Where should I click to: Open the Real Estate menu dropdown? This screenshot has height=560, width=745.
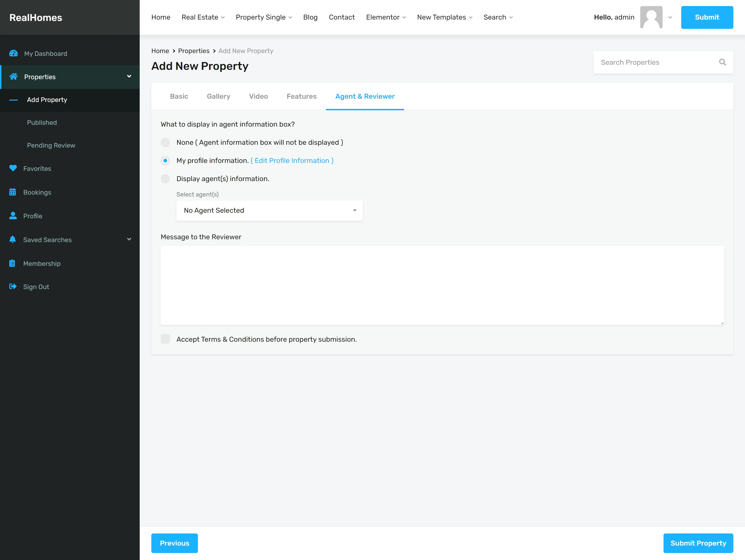pos(203,17)
